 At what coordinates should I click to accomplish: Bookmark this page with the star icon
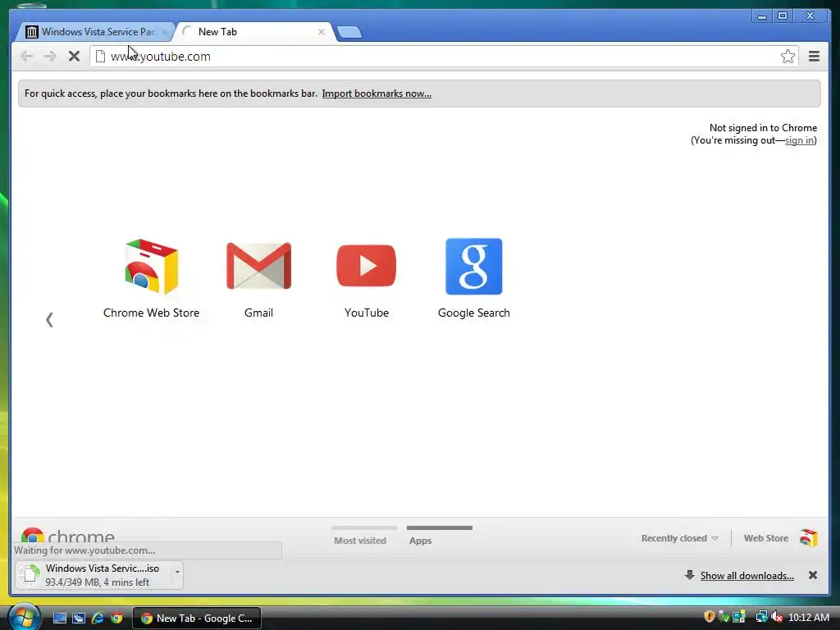point(787,57)
